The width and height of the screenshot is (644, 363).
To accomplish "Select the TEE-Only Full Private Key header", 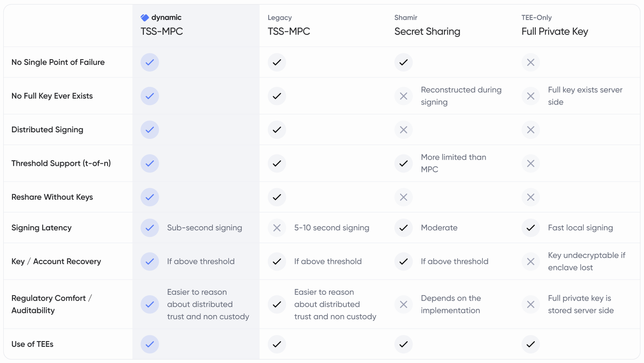I will coord(555,25).
